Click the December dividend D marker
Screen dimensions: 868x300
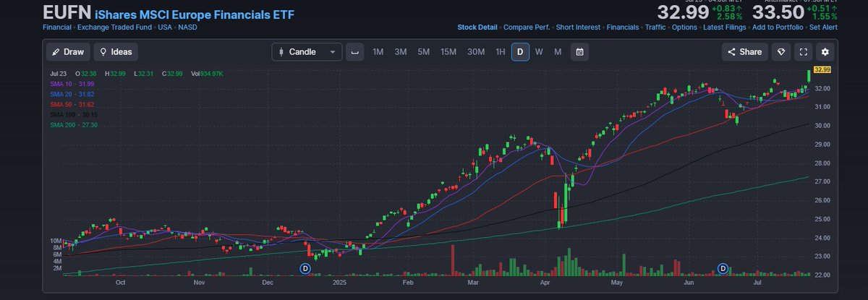click(305, 268)
